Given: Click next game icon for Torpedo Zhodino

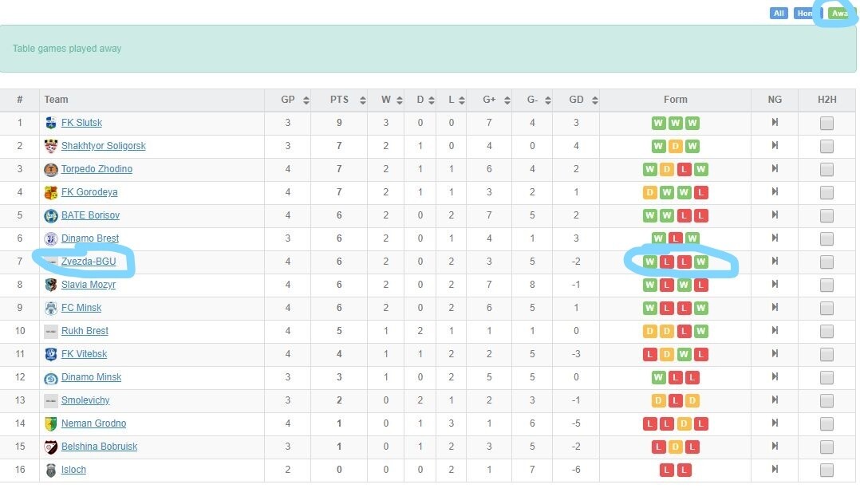Looking at the screenshot, I should point(774,169).
